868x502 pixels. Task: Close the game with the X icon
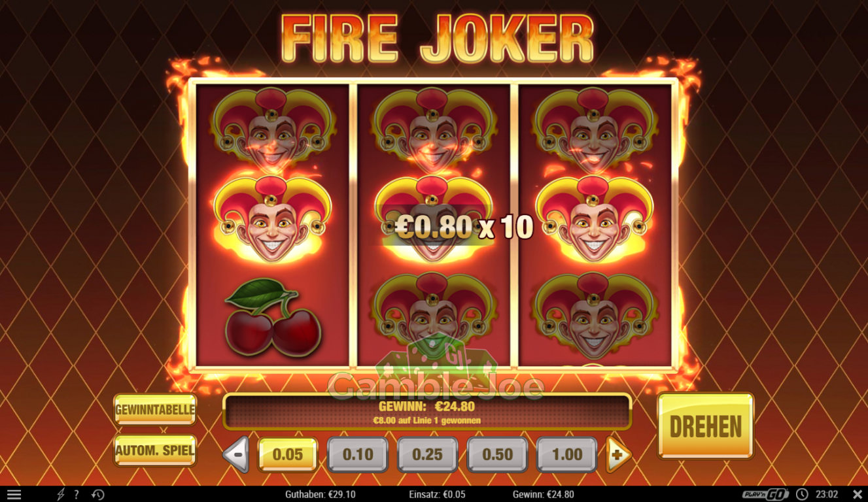click(858, 495)
